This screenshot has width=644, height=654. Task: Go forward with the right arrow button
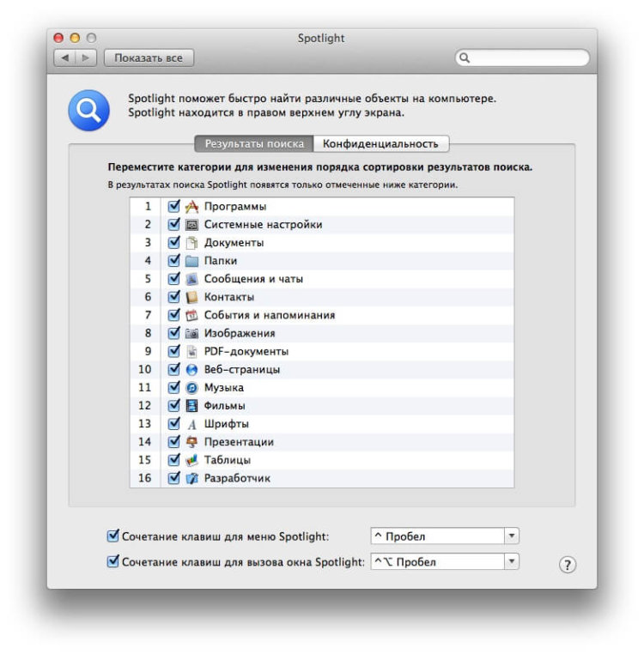86,58
